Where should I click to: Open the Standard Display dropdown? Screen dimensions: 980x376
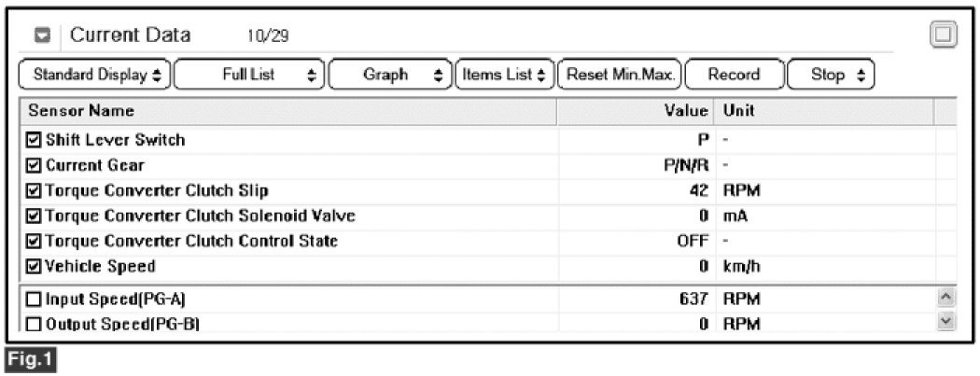pos(95,75)
